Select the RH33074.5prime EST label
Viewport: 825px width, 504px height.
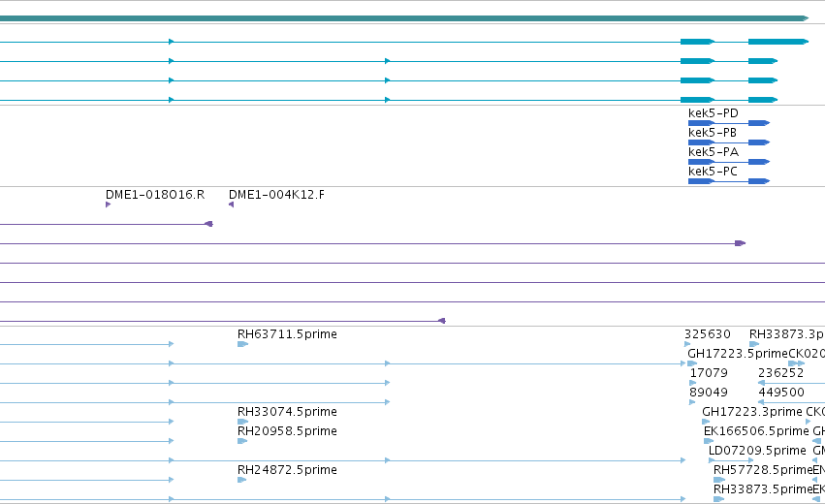[x=287, y=412]
